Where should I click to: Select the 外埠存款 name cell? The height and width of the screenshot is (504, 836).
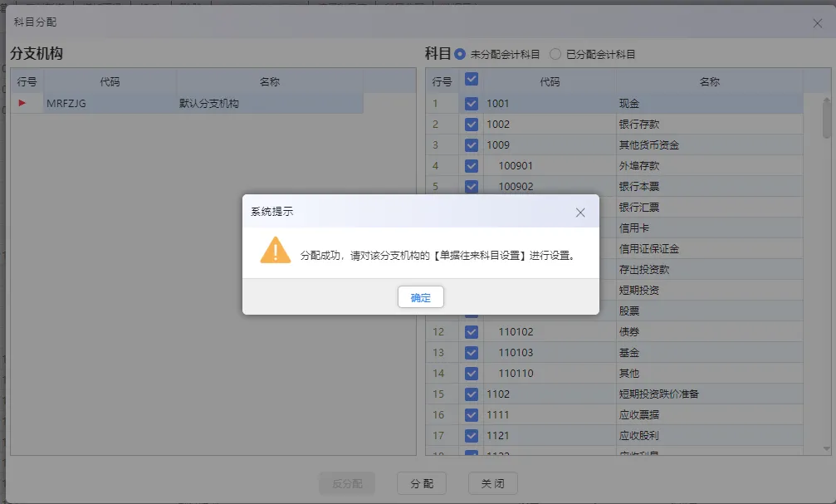point(710,165)
